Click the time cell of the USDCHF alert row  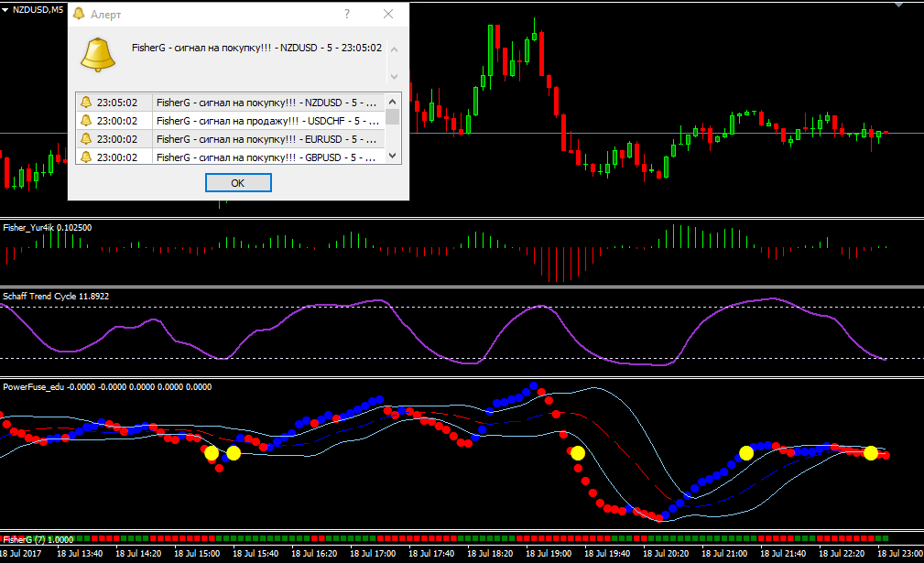coord(117,121)
